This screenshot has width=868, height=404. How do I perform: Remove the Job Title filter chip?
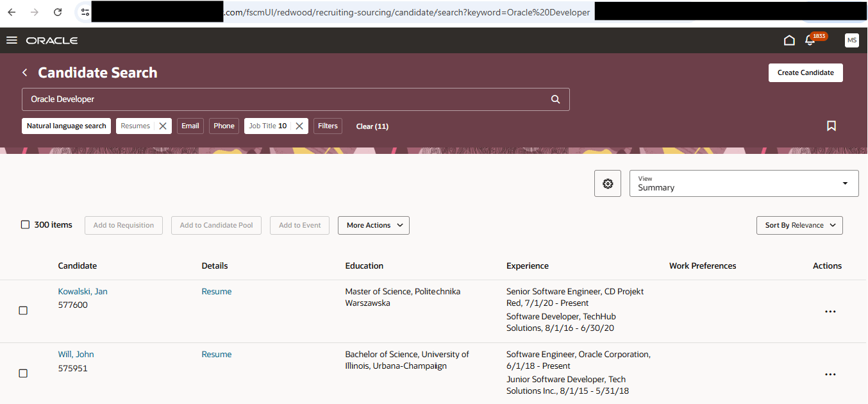point(299,126)
